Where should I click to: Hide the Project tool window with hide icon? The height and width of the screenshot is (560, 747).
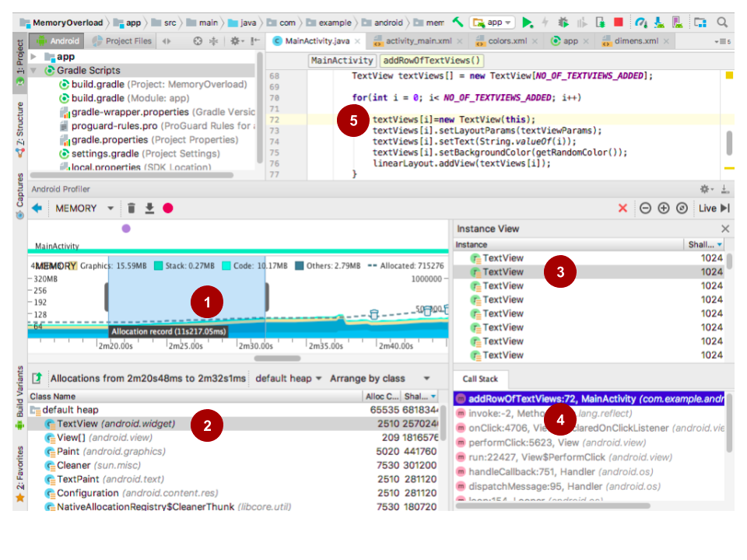click(255, 41)
